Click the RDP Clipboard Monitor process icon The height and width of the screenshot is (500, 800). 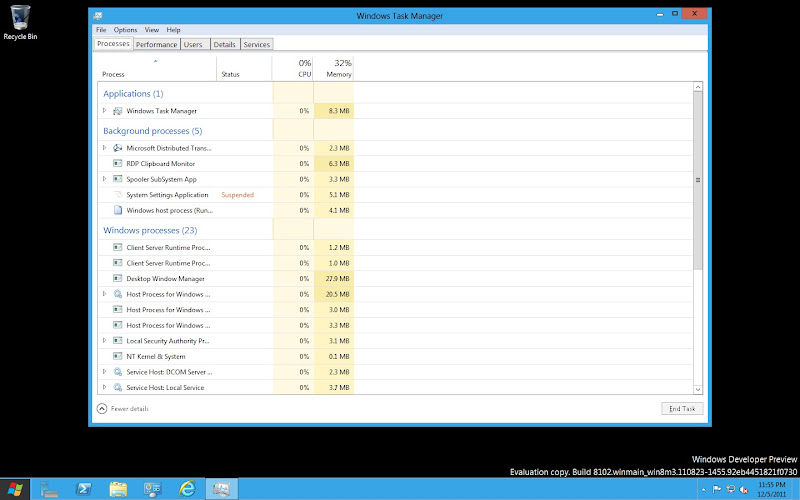[118, 163]
